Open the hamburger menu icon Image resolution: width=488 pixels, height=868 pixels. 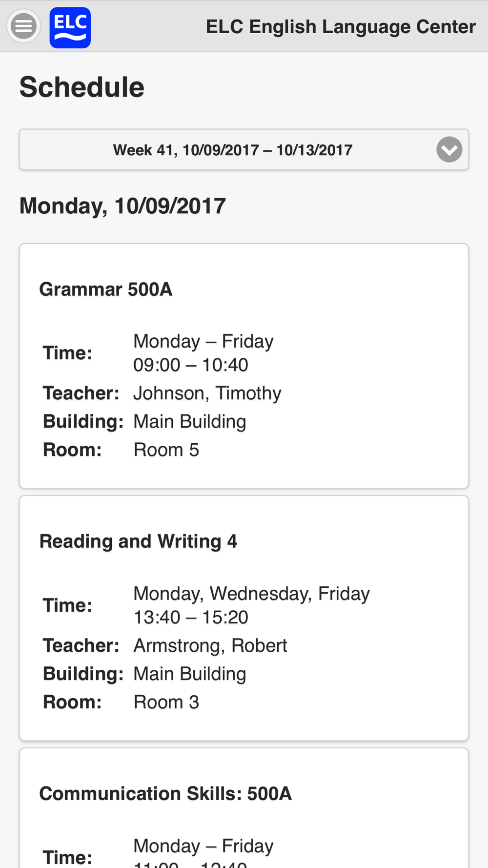pos(23,26)
